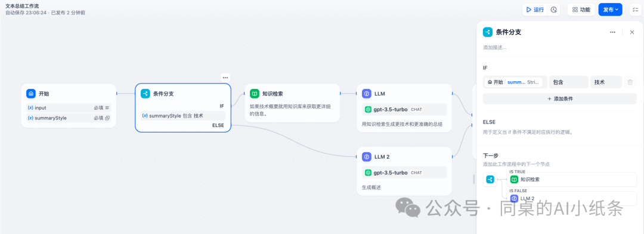Select the LLM 2 next-step item
This screenshot has height=234, width=644.
click(x=571, y=199)
